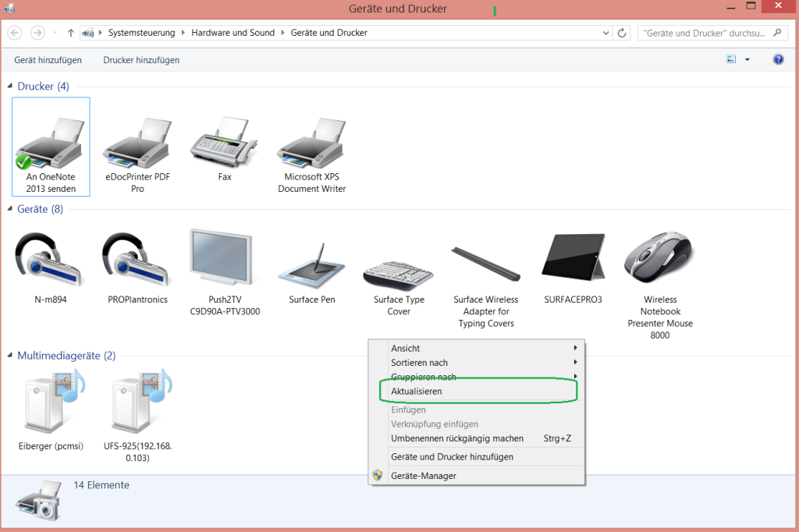Expand the Hardware und Sound breadcrumb arrow
799x532 pixels.
[x=282, y=33]
